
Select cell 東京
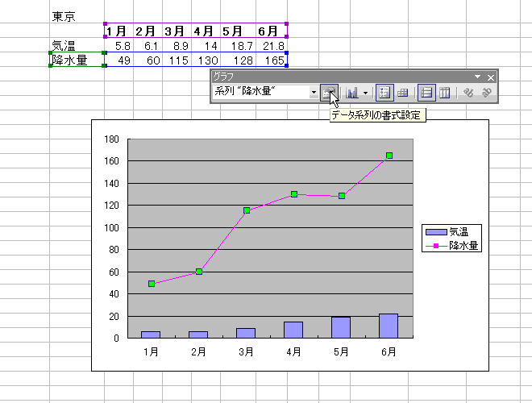77,16
